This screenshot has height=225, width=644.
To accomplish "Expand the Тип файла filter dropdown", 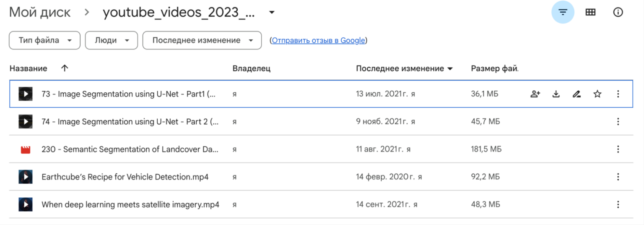I will 44,41.
